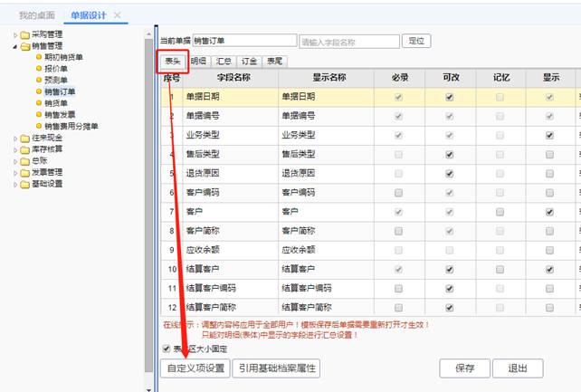Screen dimensions: 581x392
Task: Toggle 可改 checkbox for 单据日期 row
Action: click(450, 98)
